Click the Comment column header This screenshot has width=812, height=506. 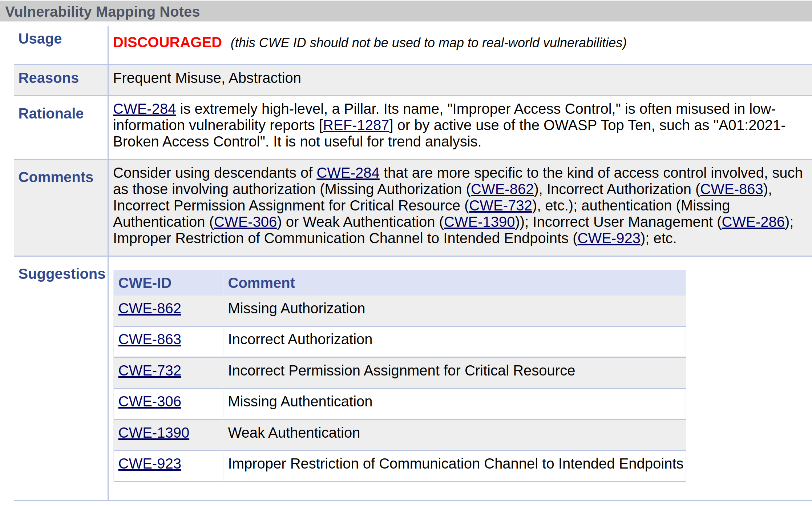(x=454, y=283)
